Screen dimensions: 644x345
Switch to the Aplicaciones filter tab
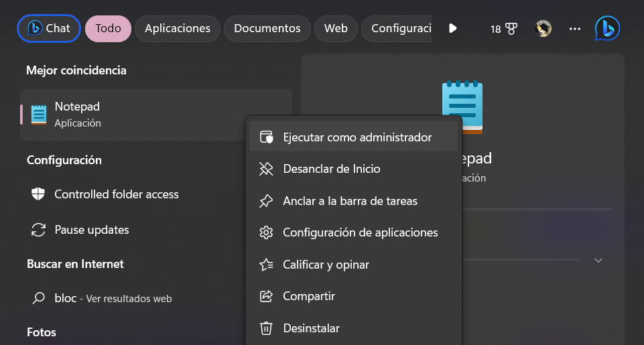click(x=178, y=29)
